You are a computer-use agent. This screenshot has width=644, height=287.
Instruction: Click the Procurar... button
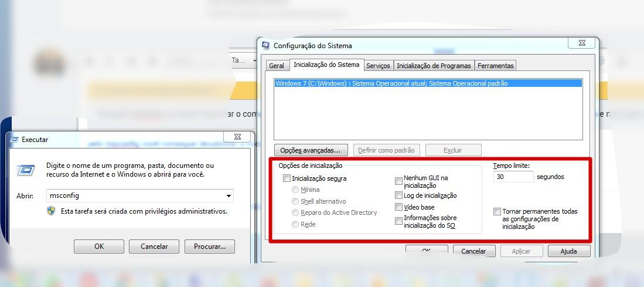(209, 247)
